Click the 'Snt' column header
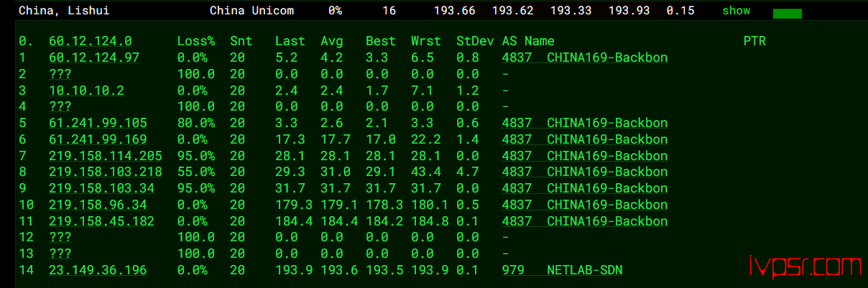The height and width of the screenshot is (288, 868). click(x=241, y=41)
